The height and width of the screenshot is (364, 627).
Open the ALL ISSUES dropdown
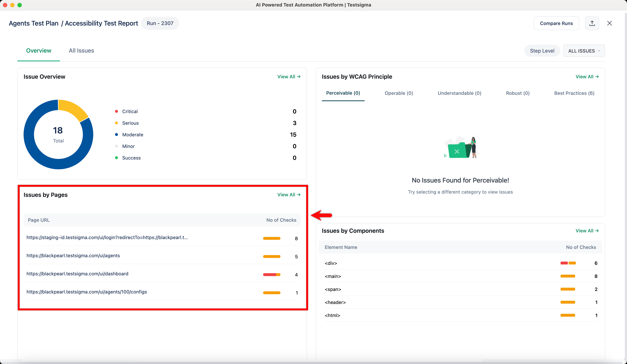pyautogui.click(x=584, y=51)
